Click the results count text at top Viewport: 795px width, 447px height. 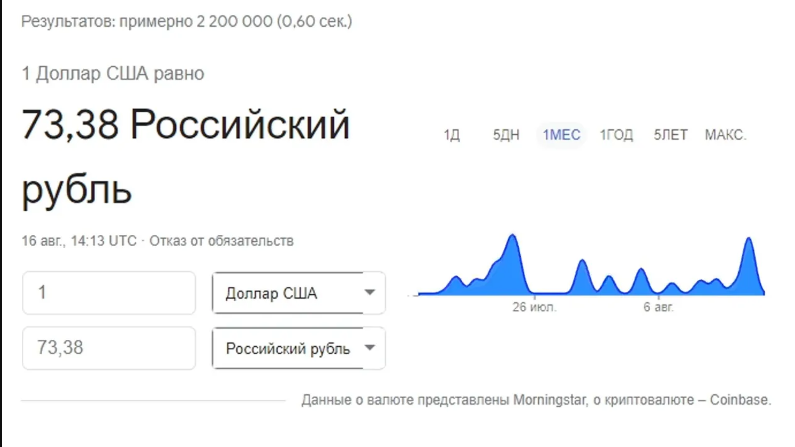tap(186, 21)
